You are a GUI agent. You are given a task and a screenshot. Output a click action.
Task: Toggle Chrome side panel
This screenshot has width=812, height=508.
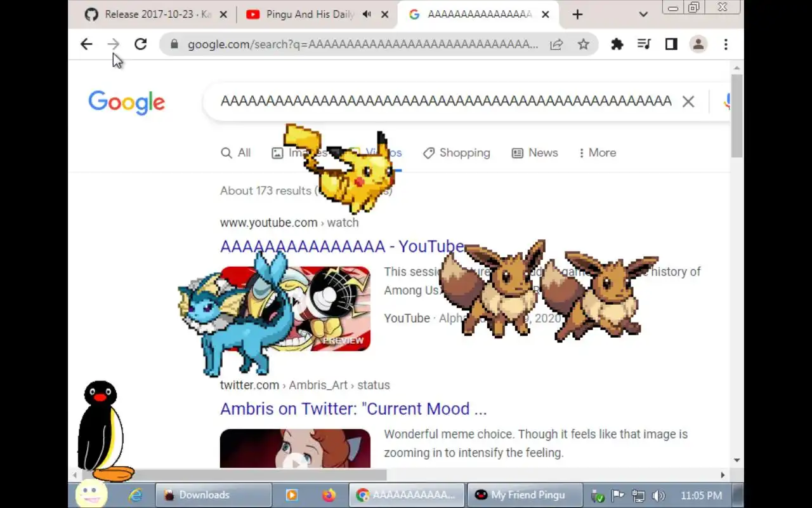671,44
